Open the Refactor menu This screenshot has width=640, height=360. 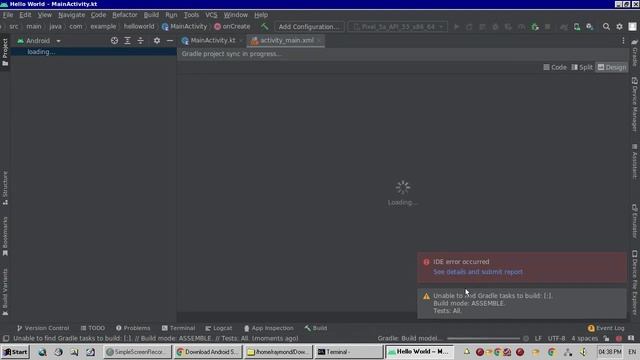124,15
